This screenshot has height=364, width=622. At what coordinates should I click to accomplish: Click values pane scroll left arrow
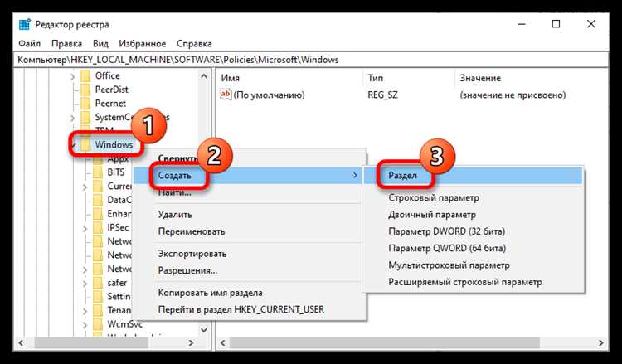point(223,343)
